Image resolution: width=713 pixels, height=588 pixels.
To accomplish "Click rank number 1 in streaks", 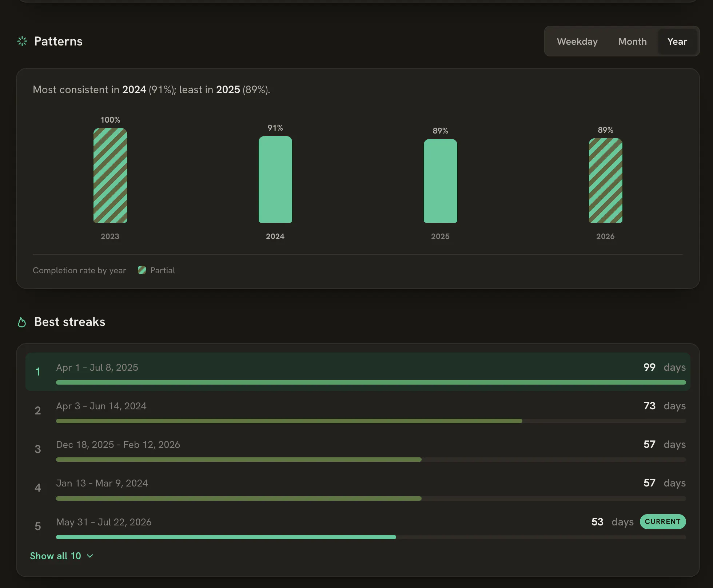I will click(x=37, y=372).
